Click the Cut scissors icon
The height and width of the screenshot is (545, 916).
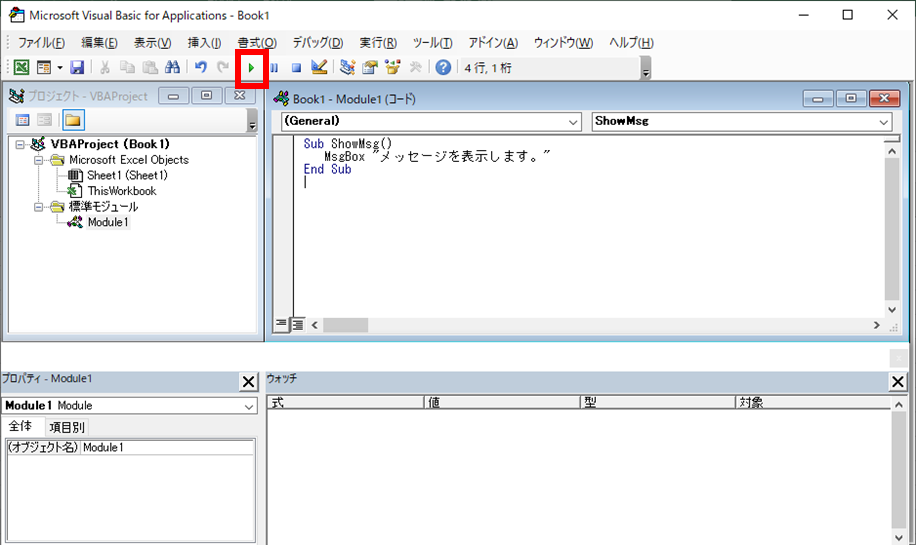pyautogui.click(x=105, y=68)
